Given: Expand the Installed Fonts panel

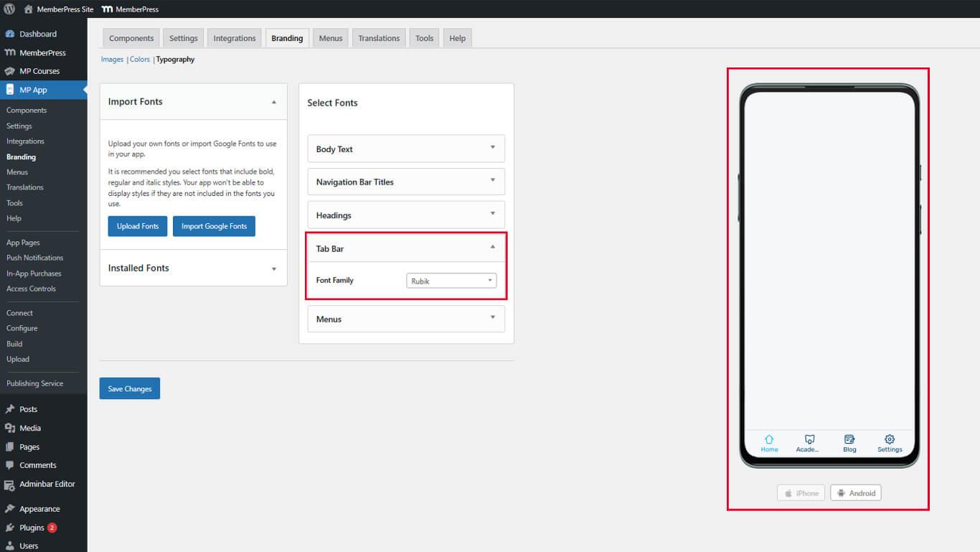Looking at the screenshot, I should click(193, 268).
